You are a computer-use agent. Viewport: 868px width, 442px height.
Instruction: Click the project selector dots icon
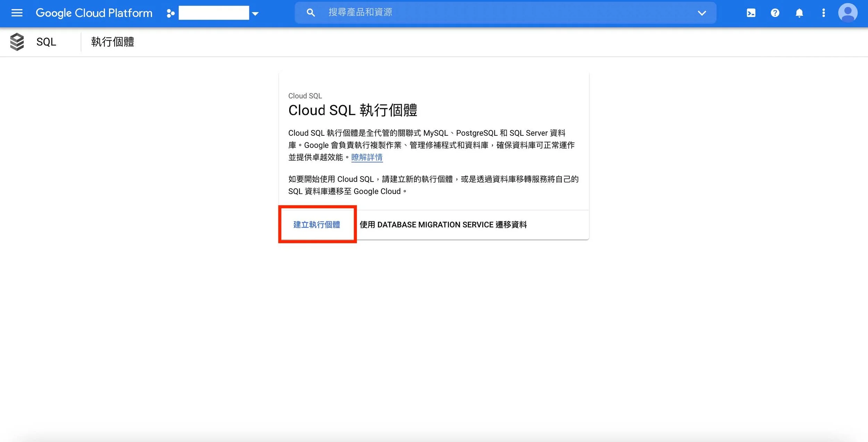[170, 13]
